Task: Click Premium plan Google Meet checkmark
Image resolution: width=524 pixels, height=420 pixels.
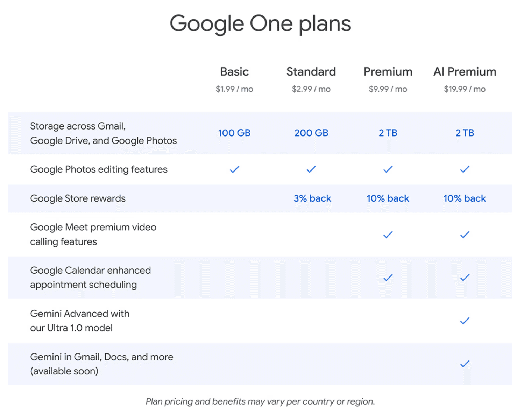Action: (388, 234)
